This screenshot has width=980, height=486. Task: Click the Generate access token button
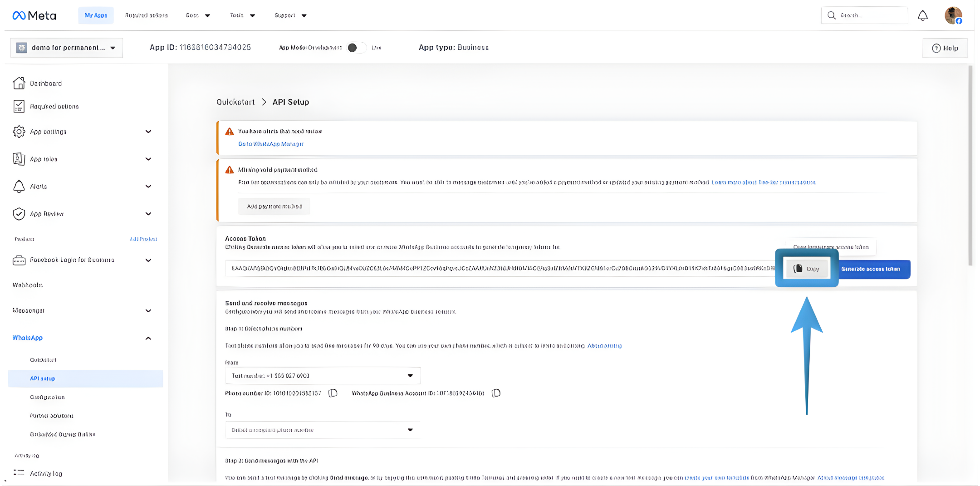pos(870,269)
